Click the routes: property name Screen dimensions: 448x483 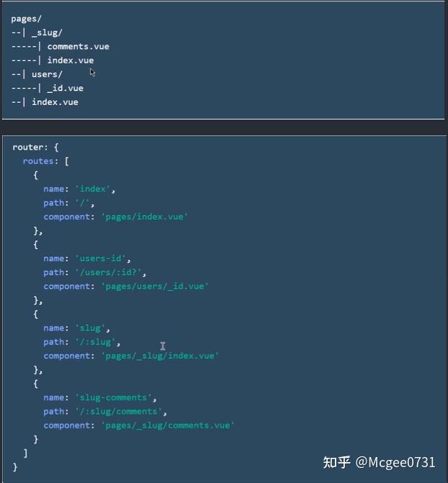[x=40, y=161]
